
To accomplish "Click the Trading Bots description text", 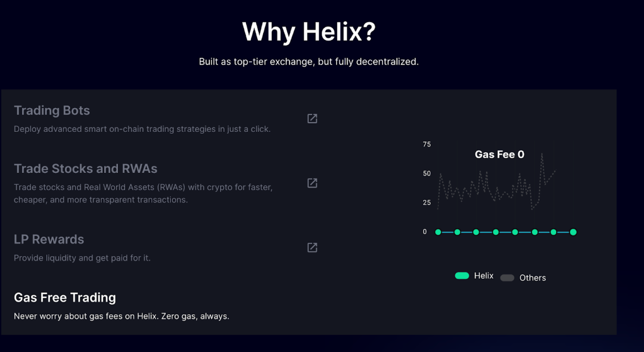I will click(x=142, y=129).
